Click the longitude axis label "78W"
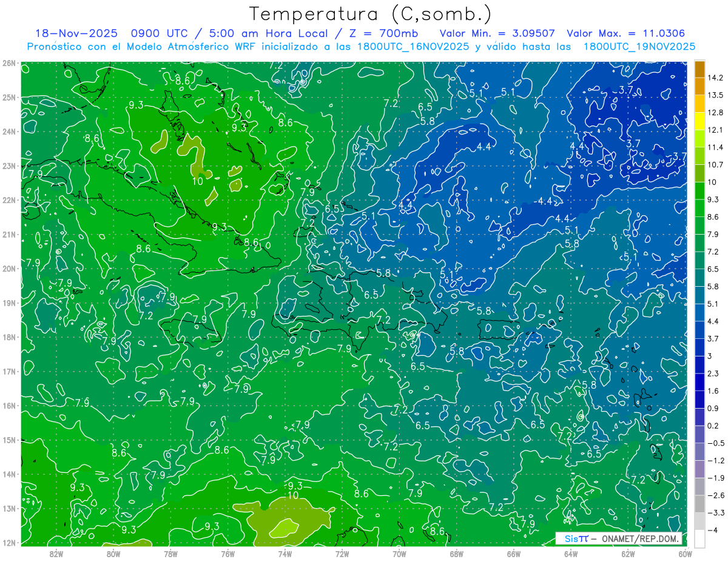 (171, 554)
